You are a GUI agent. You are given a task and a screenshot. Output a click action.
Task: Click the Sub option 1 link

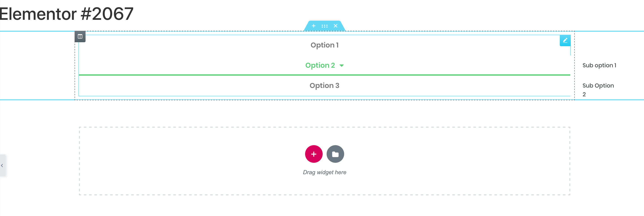(x=599, y=65)
